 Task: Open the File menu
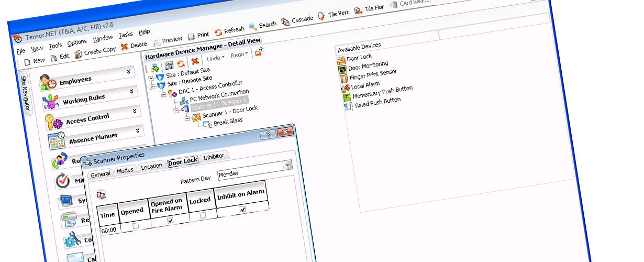[21, 51]
